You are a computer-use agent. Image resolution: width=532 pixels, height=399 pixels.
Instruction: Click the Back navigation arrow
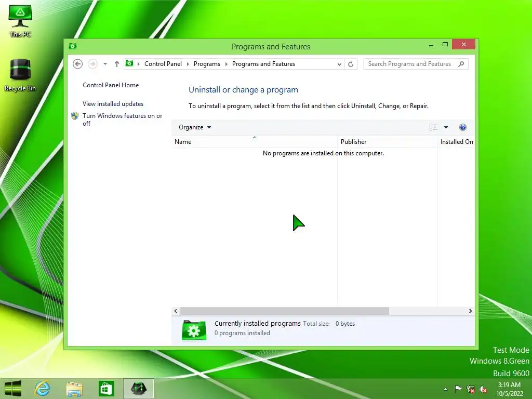pos(78,64)
